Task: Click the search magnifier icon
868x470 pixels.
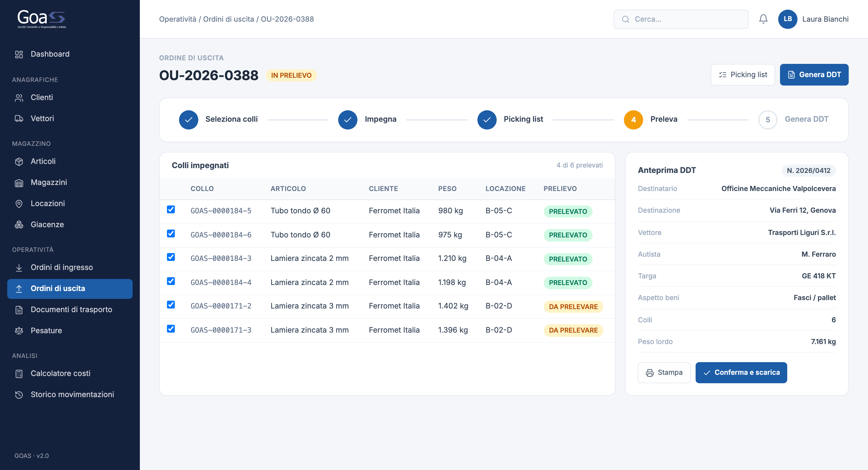Action: coord(625,19)
